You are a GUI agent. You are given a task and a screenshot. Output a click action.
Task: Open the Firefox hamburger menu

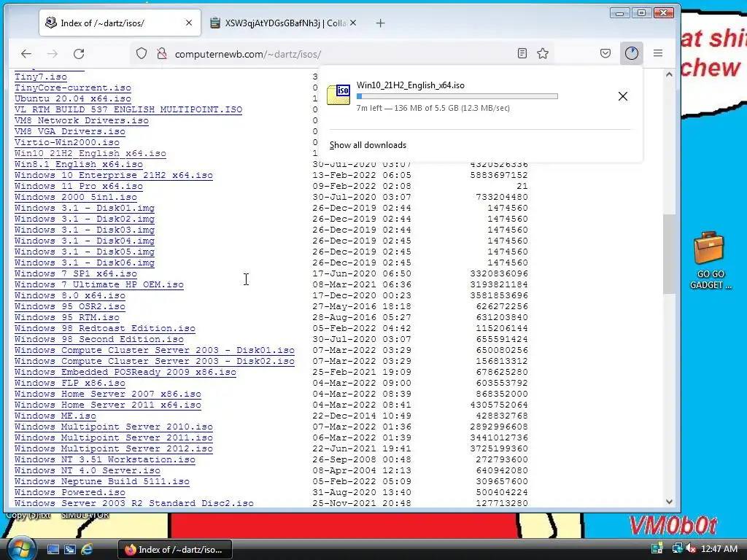pos(658,53)
